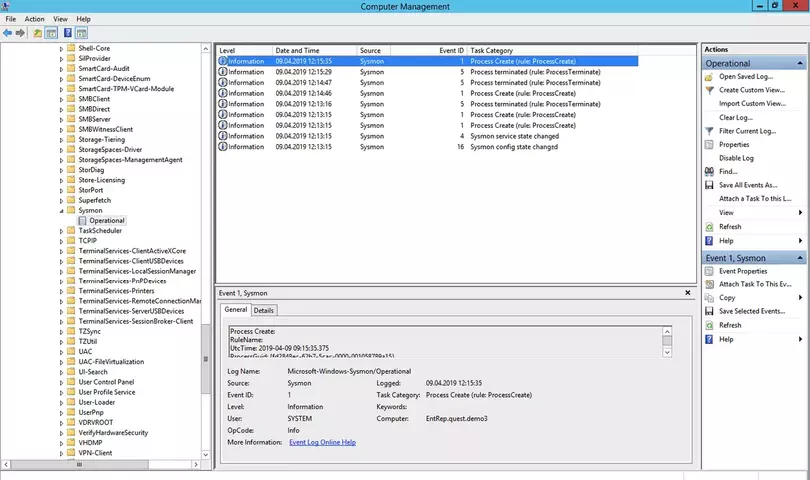
Task: Click Help icon under Operational section
Action: coord(709,241)
